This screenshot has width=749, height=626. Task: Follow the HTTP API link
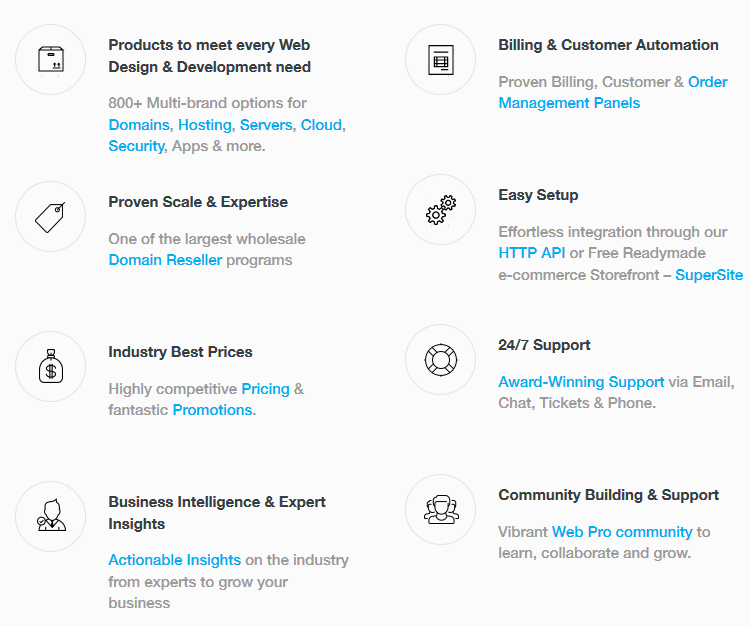pyautogui.click(x=532, y=253)
